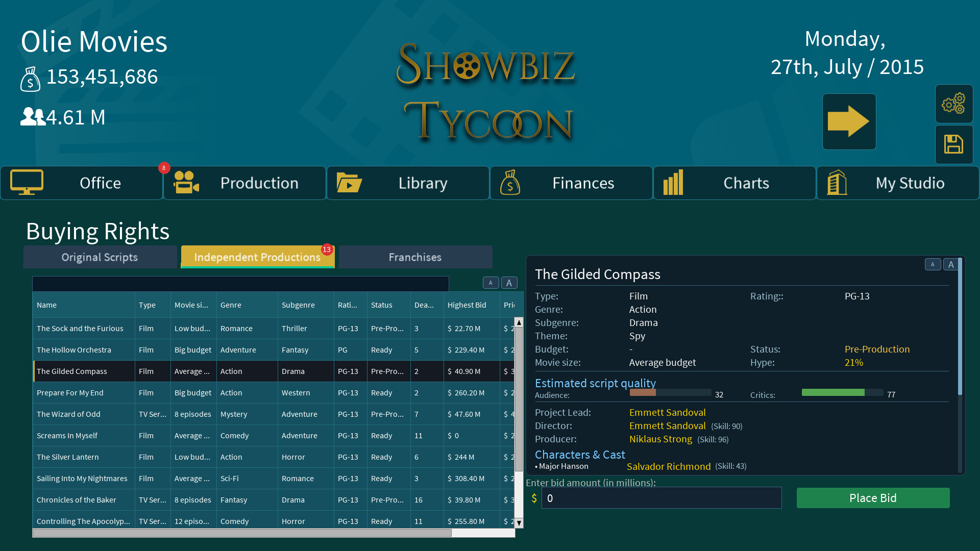980x551 pixels.
Task: Open Project Lead Emmett Sandoval link
Action: tap(668, 413)
